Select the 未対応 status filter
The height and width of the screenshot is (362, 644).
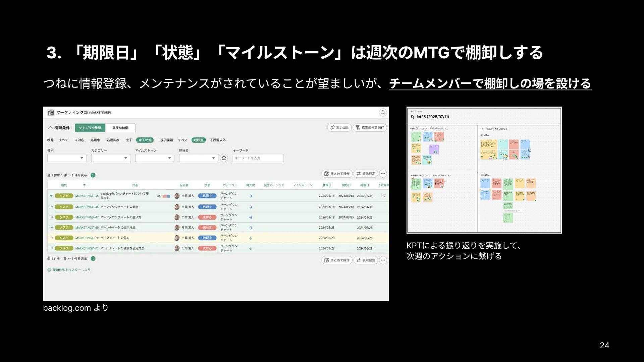click(79, 140)
